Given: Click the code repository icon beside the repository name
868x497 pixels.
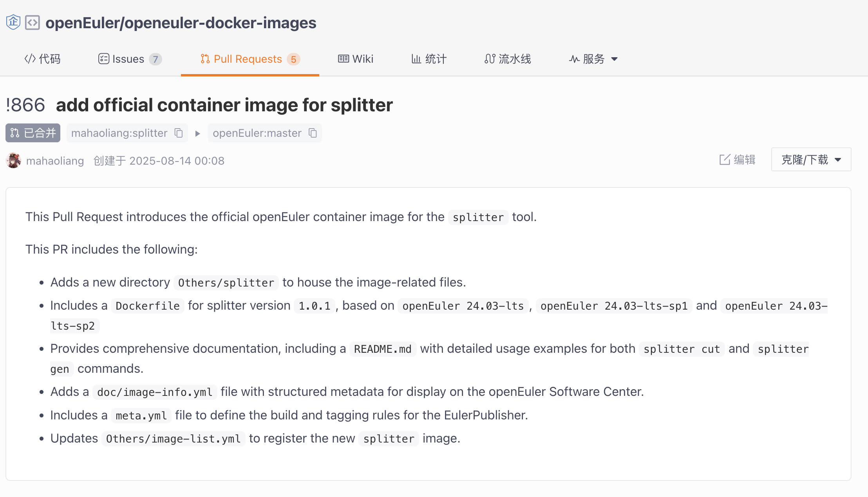Looking at the screenshot, I should pos(33,22).
